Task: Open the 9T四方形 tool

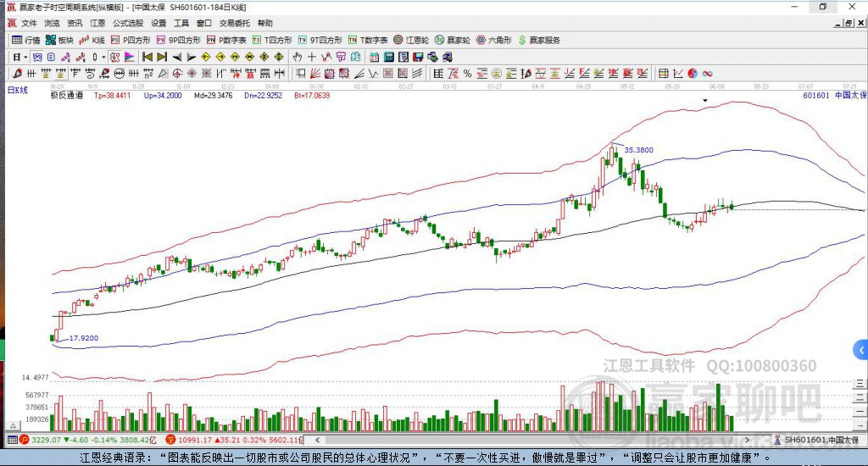Action: point(320,40)
